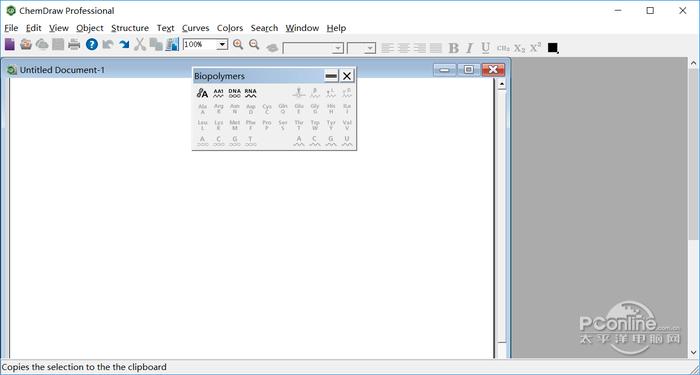Open the Edit menu

(x=33, y=28)
